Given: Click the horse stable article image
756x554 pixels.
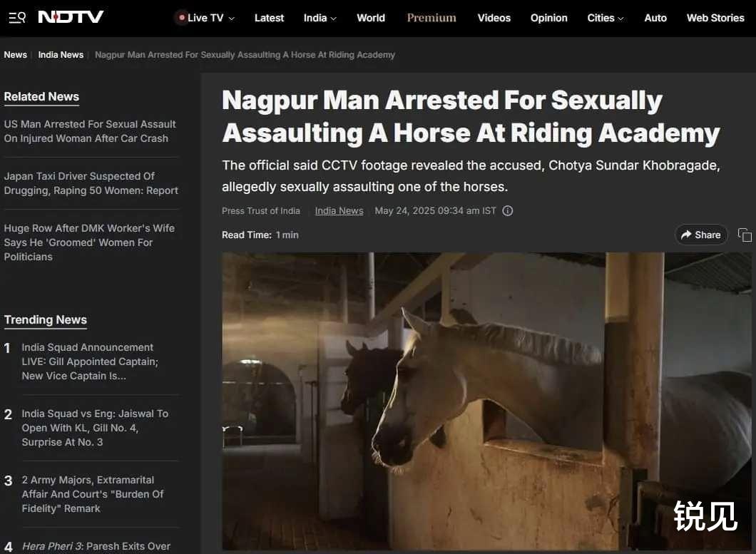Looking at the screenshot, I should pos(486,401).
